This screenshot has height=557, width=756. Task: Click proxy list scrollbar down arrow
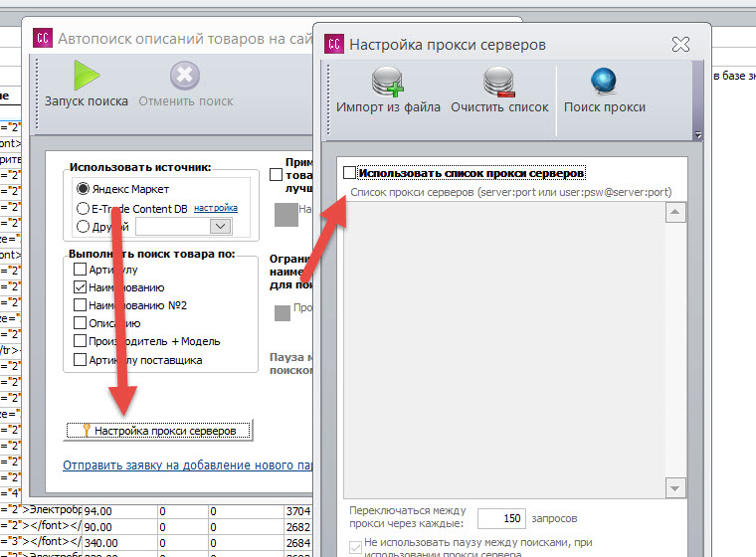[675, 488]
